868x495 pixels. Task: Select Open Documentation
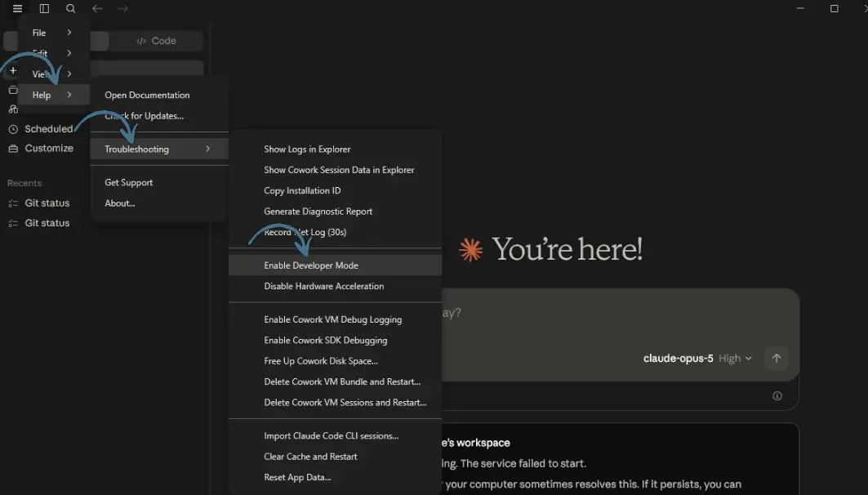[x=159, y=96]
